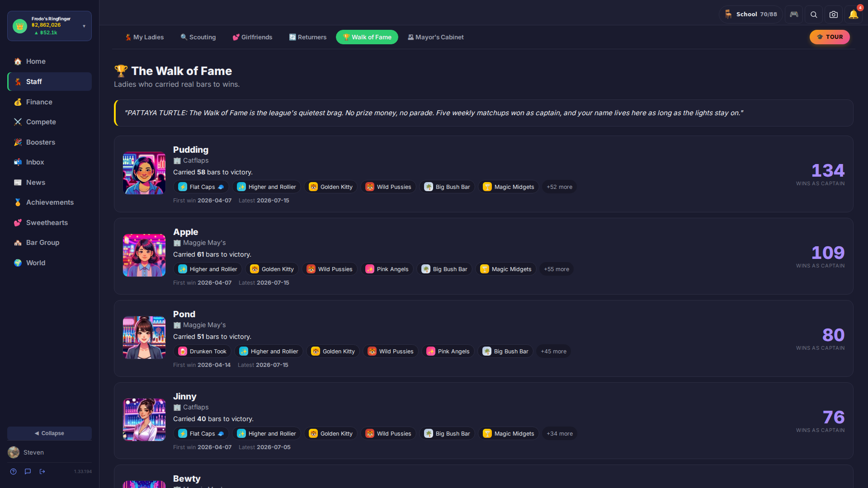868x488 pixels.
Task: Switch to the Scouting tab
Action: [x=198, y=37]
